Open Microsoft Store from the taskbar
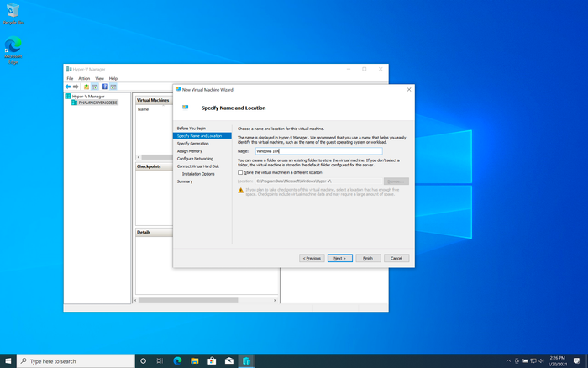Image resolution: width=588 pixels, height=368 pixels. 212,361
